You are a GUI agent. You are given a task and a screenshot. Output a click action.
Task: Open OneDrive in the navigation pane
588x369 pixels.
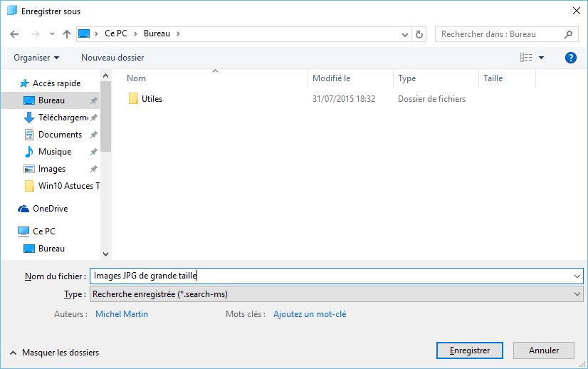point(50,209)
